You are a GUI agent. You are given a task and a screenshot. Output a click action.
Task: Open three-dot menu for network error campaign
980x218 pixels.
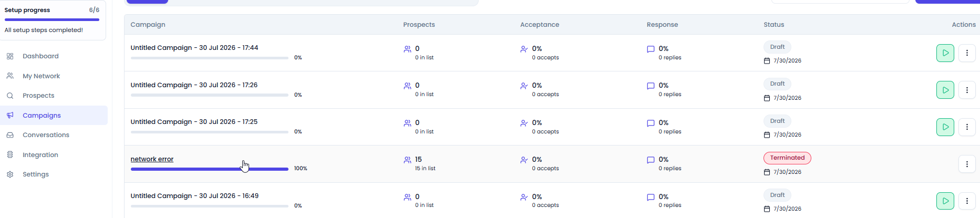point(967,164)
